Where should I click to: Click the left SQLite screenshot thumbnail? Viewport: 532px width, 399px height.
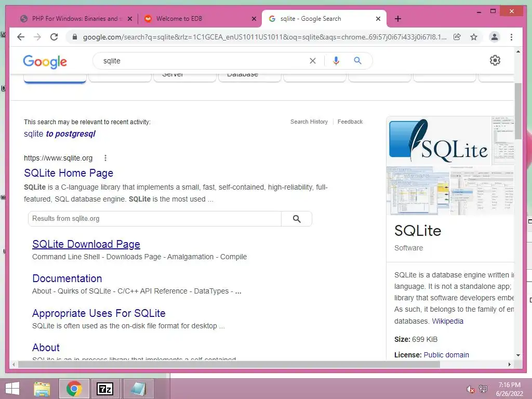tap(418, 191)
